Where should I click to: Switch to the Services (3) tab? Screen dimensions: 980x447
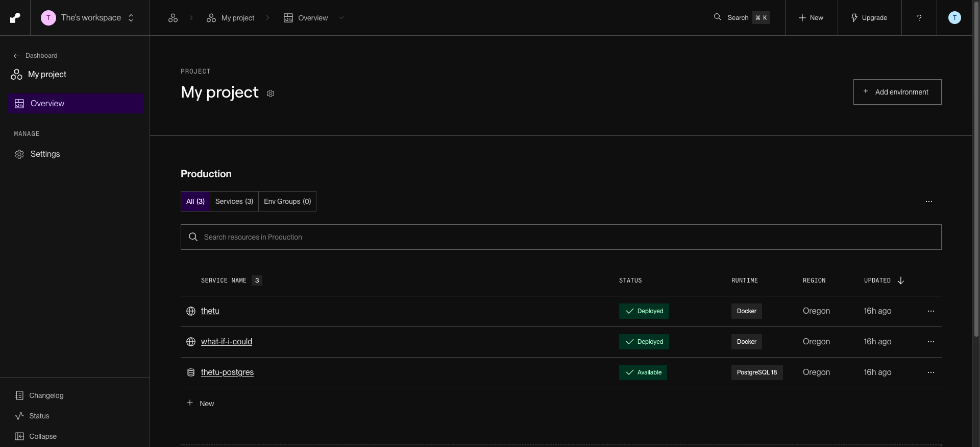[x=234, y=201]
